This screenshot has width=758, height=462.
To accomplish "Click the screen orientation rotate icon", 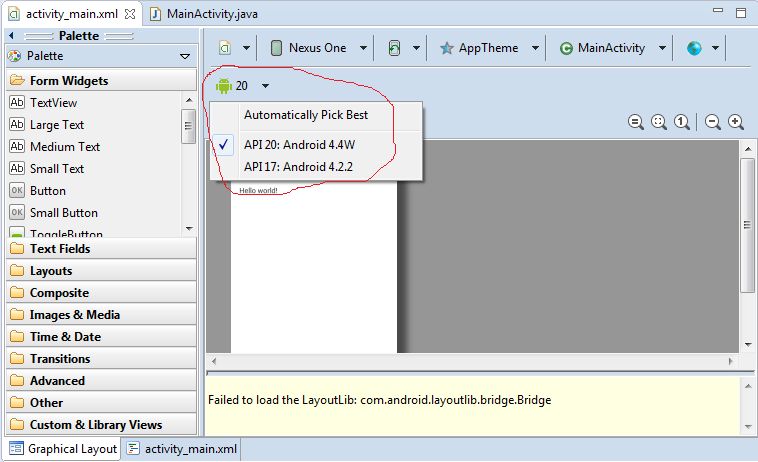I will click(x=394, y=48).
